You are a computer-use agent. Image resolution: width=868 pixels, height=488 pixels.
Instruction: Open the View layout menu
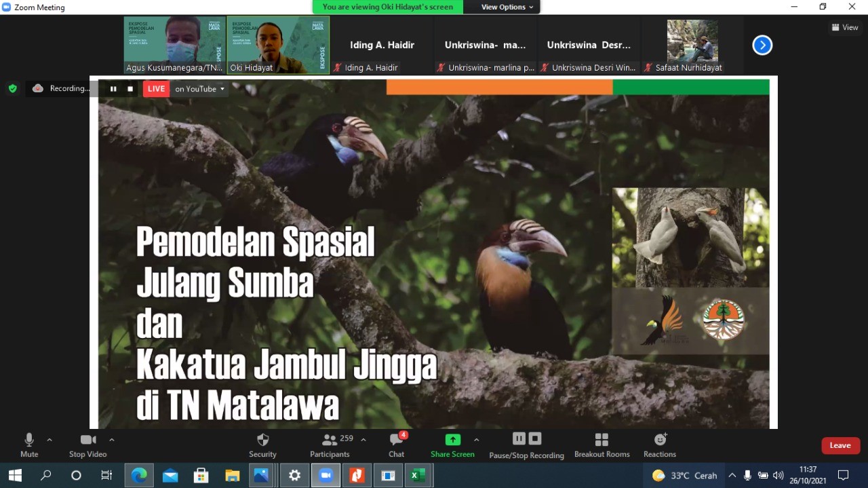[845, 27]
